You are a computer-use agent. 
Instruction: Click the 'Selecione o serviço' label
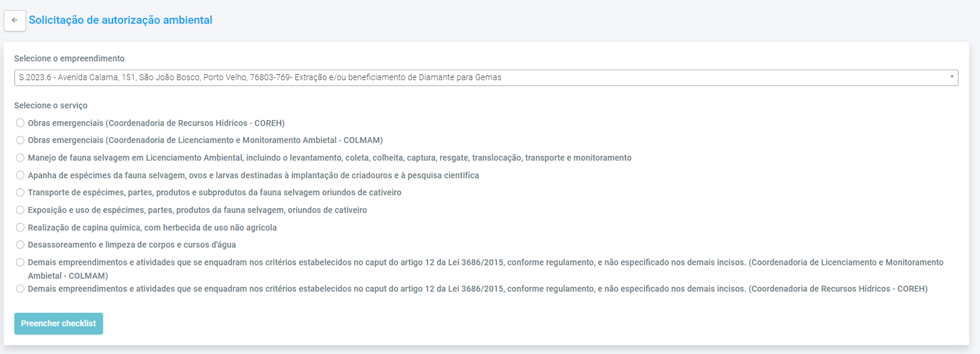[50, 105]
